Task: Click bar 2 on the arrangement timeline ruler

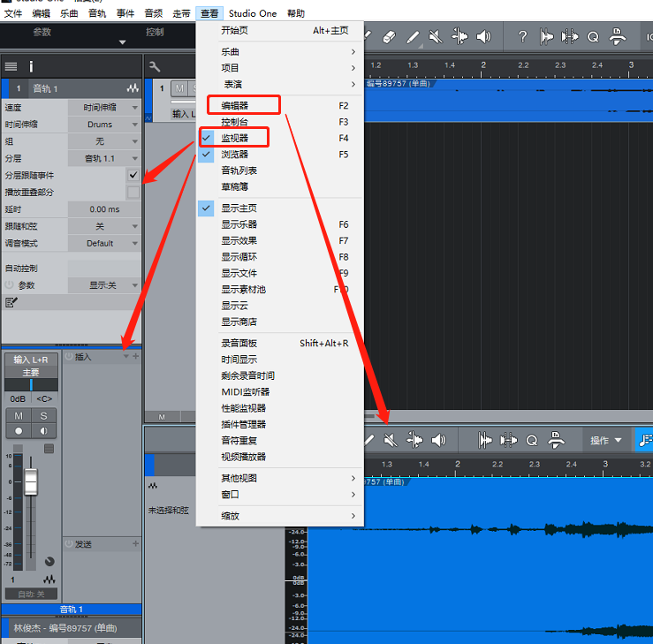Action: coord(483,65)
